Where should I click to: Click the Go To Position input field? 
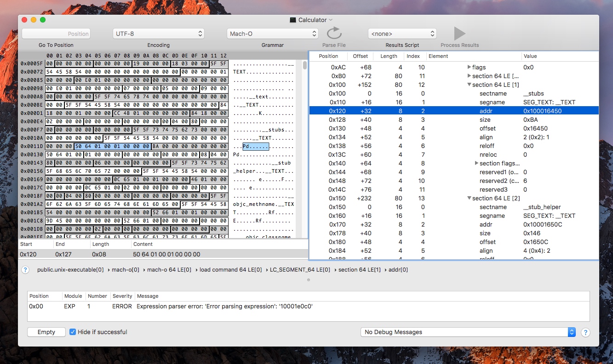pos(56,34)
